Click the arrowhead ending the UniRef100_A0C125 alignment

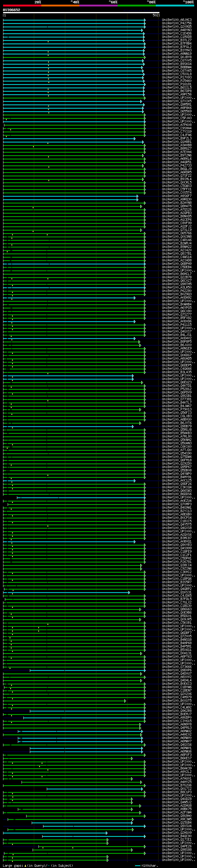tap(135, 481)
